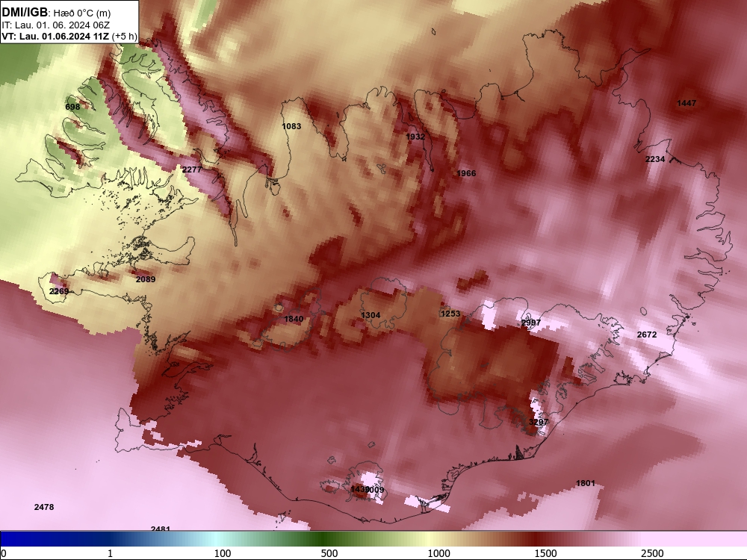
Task: Click the 2672 value label
Action: [x=647, y=335]
